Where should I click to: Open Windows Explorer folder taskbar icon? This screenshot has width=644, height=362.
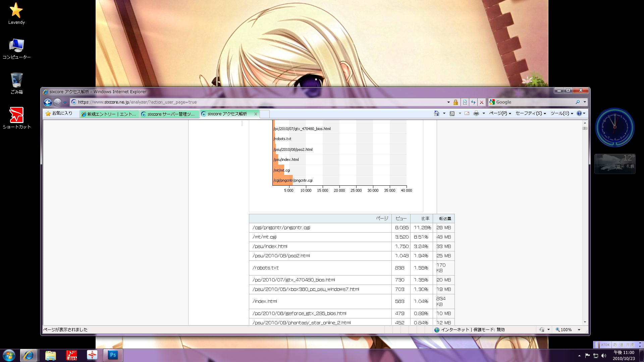pos(50,355)
